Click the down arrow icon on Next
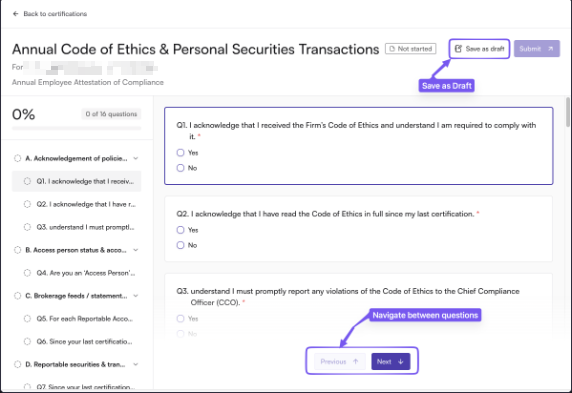Image resolution: width=572 pixels, height=393 pixels. 401,362
